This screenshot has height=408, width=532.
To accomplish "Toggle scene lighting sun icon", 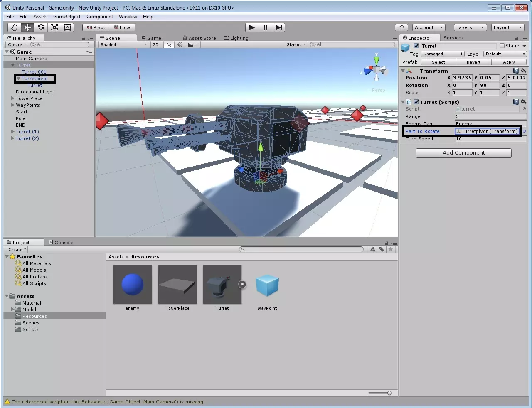I will (169, 44).
